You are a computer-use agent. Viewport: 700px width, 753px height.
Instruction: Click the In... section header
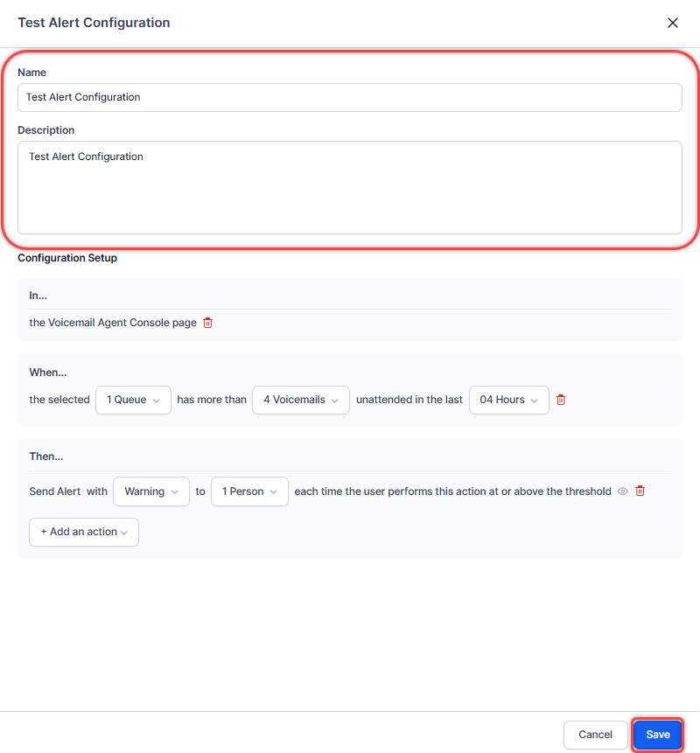click(x=38, y=296)
